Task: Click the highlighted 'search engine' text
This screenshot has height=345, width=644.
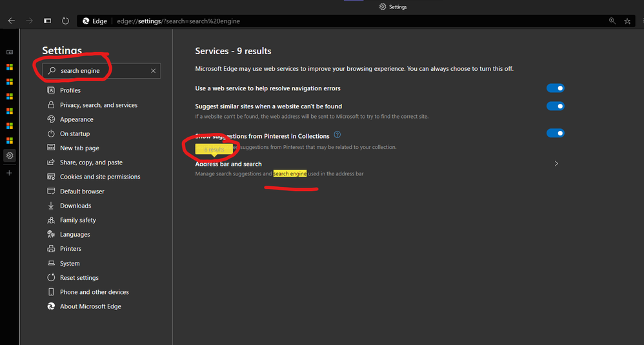Action: click(290, 173)
